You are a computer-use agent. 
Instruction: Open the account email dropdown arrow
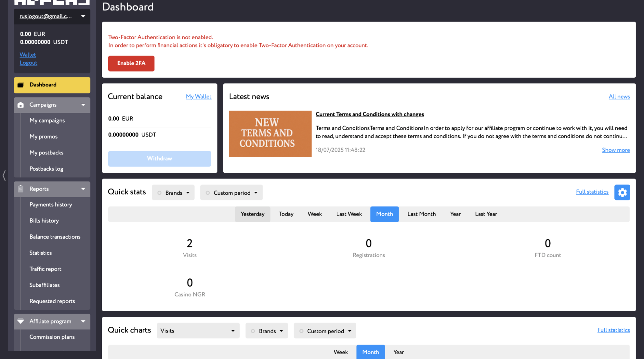(x=83, y=16)
